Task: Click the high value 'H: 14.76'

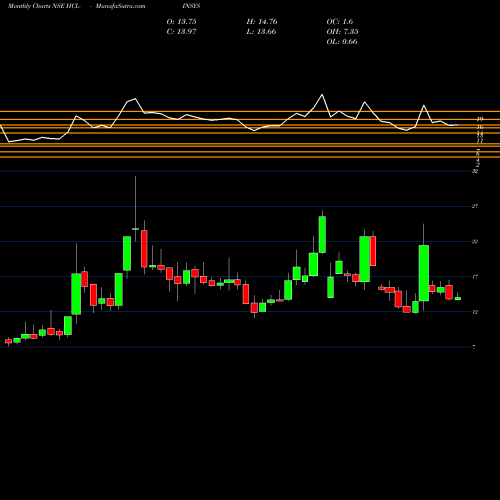Action: [x=262, y=22]
